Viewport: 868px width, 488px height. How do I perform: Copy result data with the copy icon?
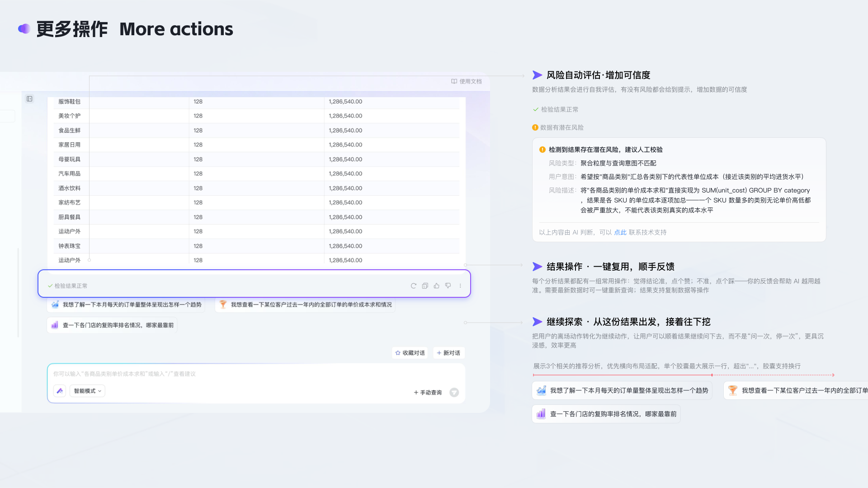[x=425, y=286]
